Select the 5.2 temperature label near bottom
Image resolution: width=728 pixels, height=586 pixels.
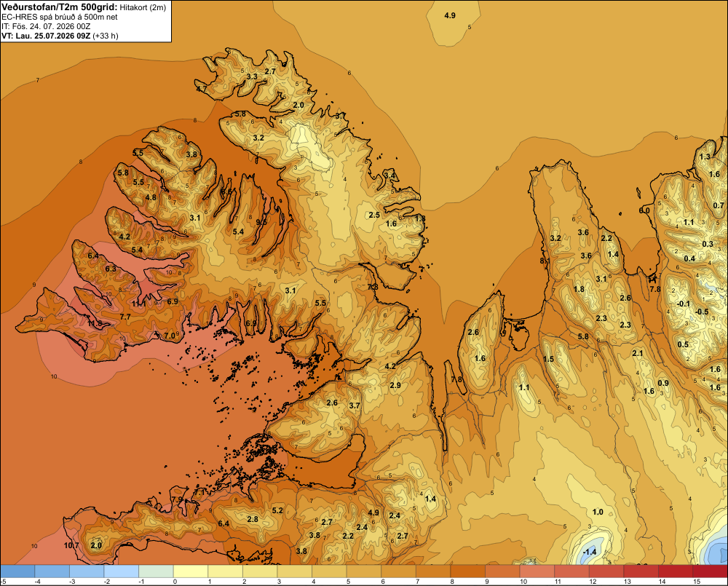tap(277, 510)
